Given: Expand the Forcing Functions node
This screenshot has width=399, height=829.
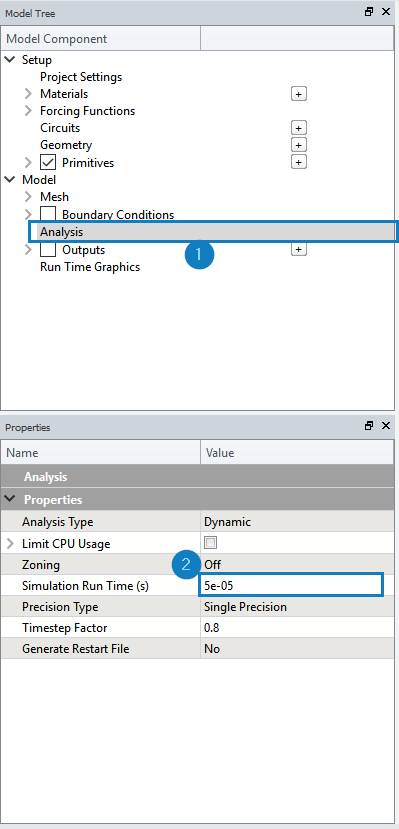Looking at the screenshot, I should tap(29, 111).
